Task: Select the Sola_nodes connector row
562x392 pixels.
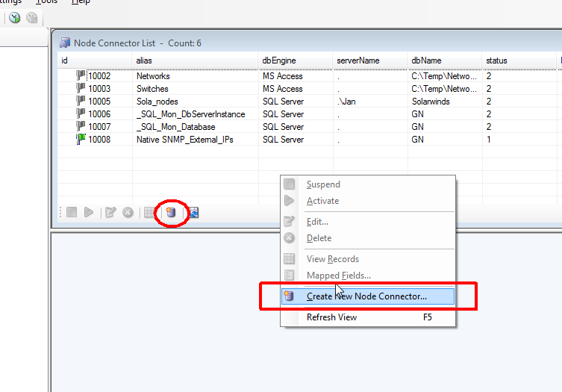Action: [157, 102]
